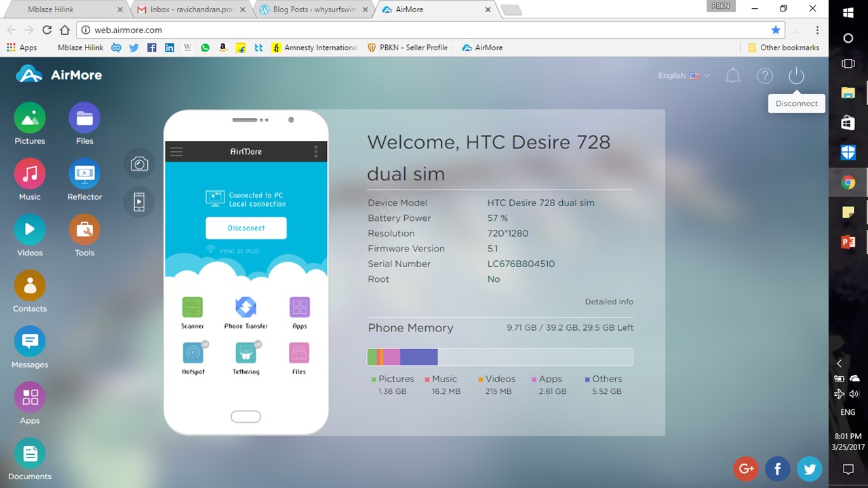Open the Music section icon

[x=30, y=174]
